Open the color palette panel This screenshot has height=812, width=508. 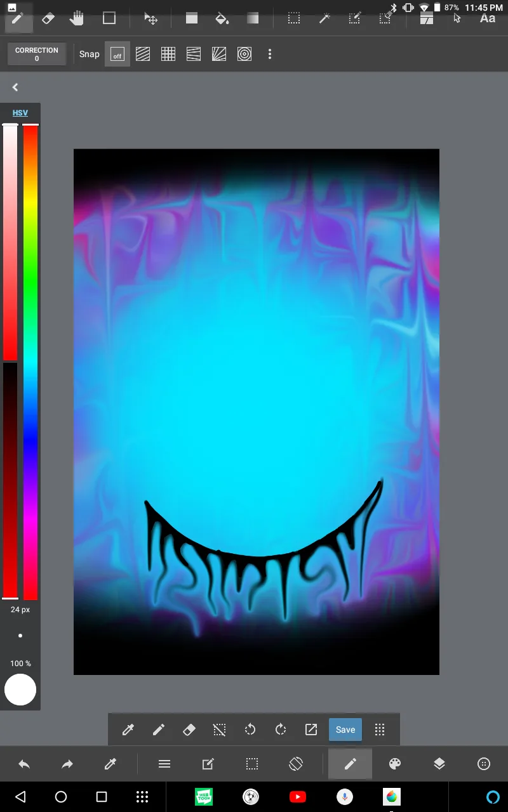[395, 764]
